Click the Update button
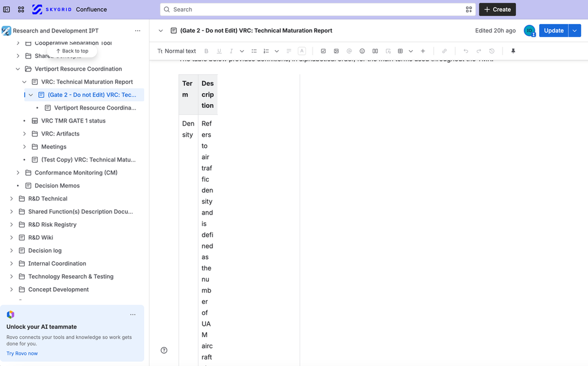Screen dimensions: 588x366 (553, 31)
